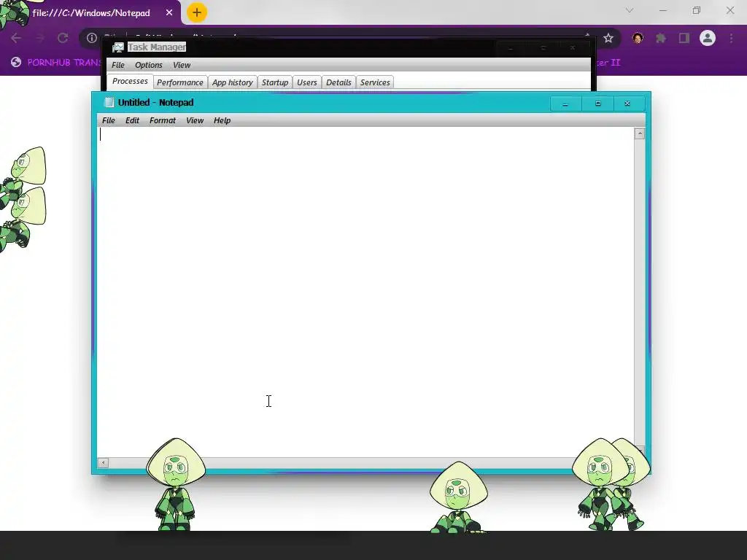Minimize the Chrome window
This screenshot has width=747, height=560.
pyautogui.click(x=662, y=10)
